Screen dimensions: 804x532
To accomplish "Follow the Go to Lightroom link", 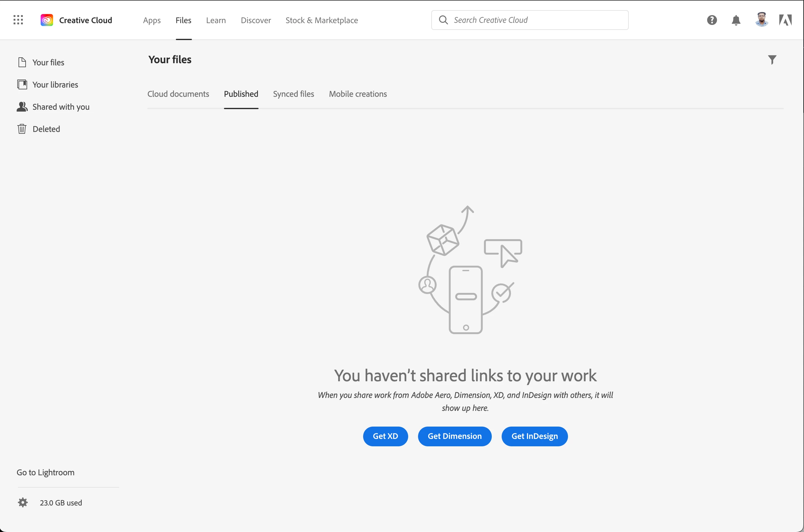I will [45, 472].
